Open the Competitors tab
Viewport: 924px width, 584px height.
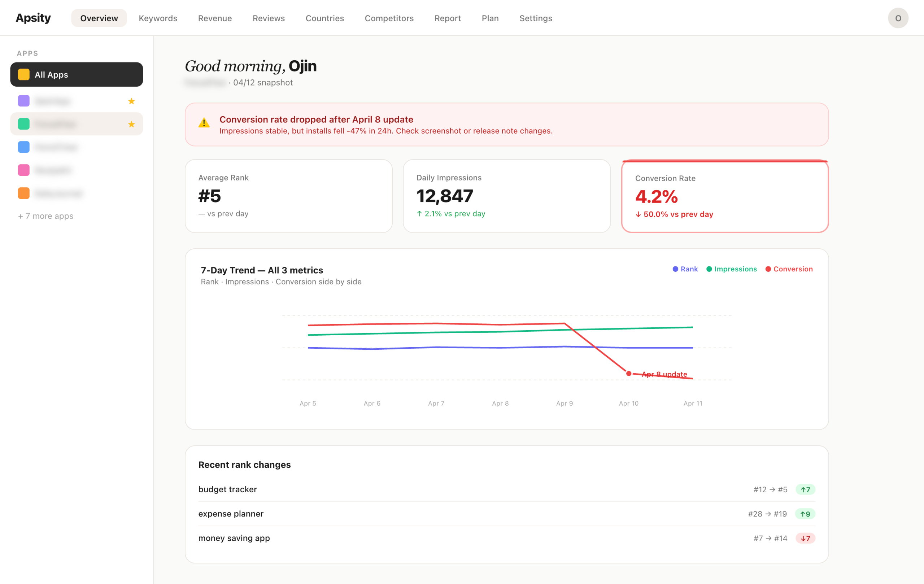click(x=389, y=18)
